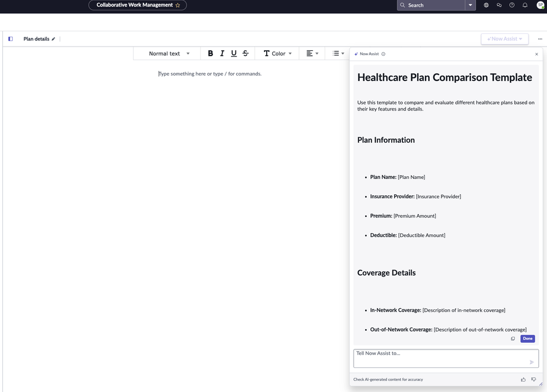This screenshot has height=392, width=547.
Task: Open the text Color dropdown
Action: [x=277, y=53]
